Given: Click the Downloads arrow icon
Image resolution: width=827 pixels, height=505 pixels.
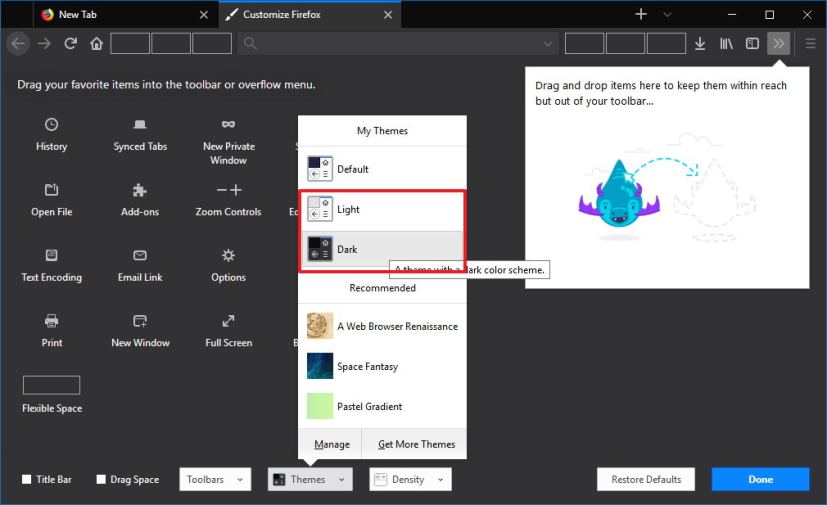Looking at the screenshot, I should [x=700, y=43].
